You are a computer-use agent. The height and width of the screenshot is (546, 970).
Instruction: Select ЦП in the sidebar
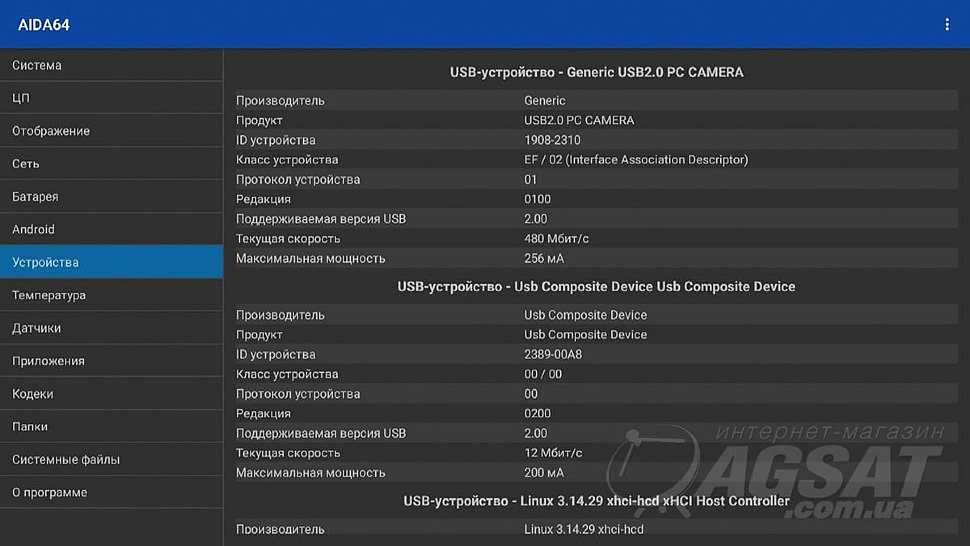coord(111,98)
